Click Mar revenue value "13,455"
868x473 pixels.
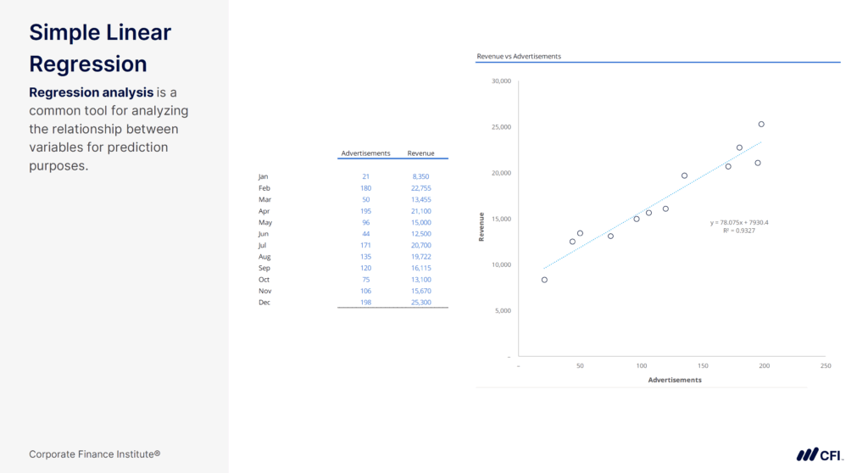(x=420, y=199)
